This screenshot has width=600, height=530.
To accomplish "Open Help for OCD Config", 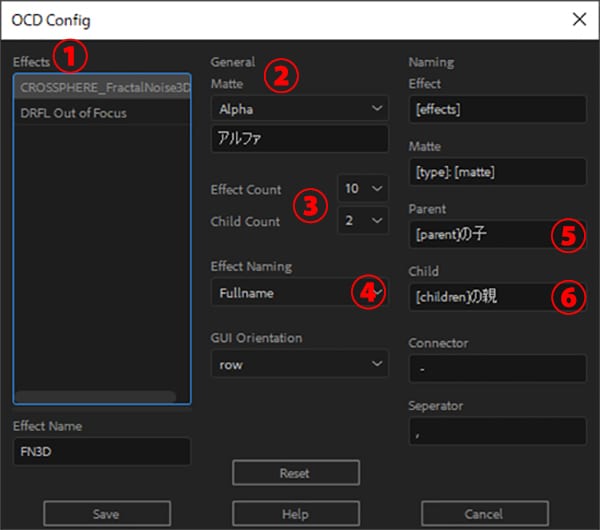I will point(295,513).
